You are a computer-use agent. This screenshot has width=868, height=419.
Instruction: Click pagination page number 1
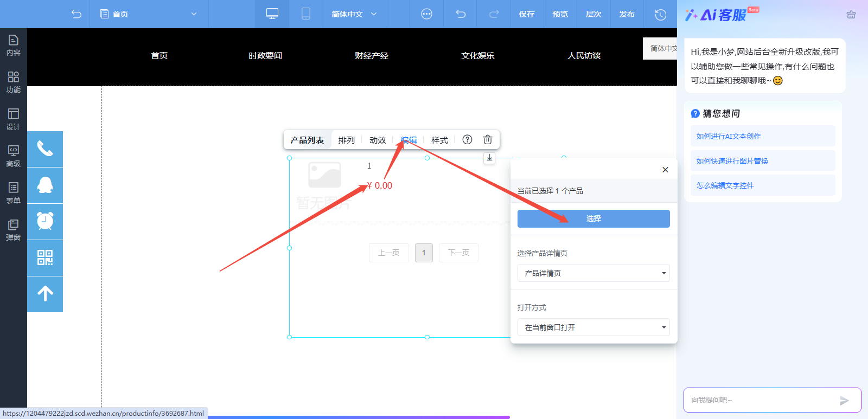[x=424, y=253]
